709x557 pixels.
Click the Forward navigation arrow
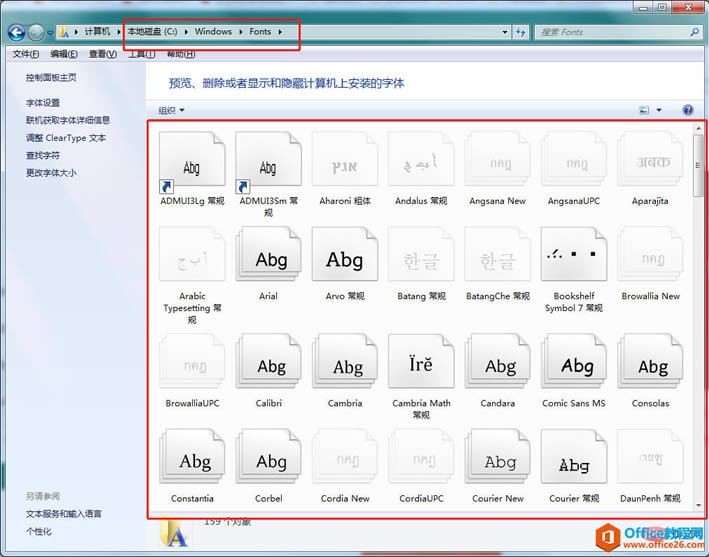36,32
